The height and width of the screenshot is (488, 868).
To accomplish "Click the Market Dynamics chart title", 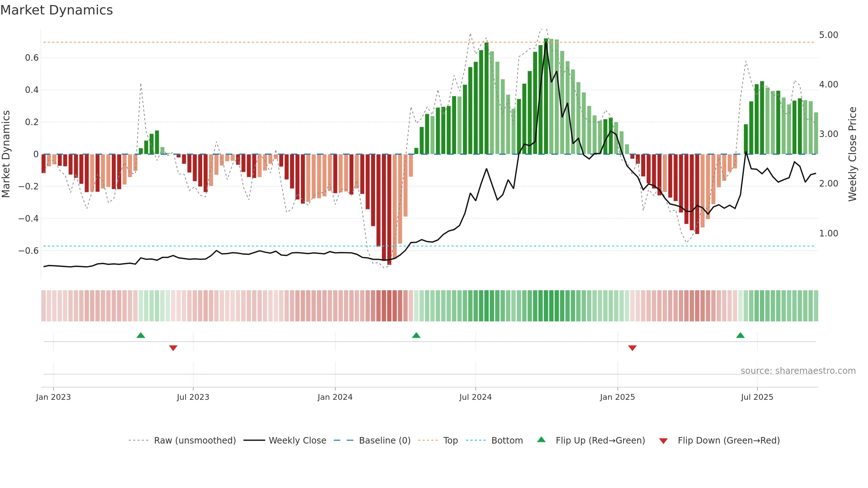I will 56,10.
